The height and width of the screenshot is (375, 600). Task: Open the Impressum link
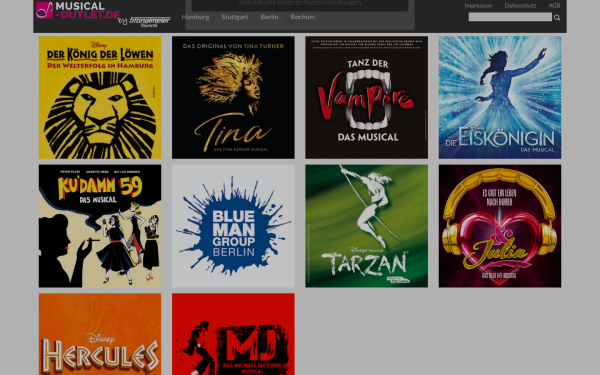478,5
